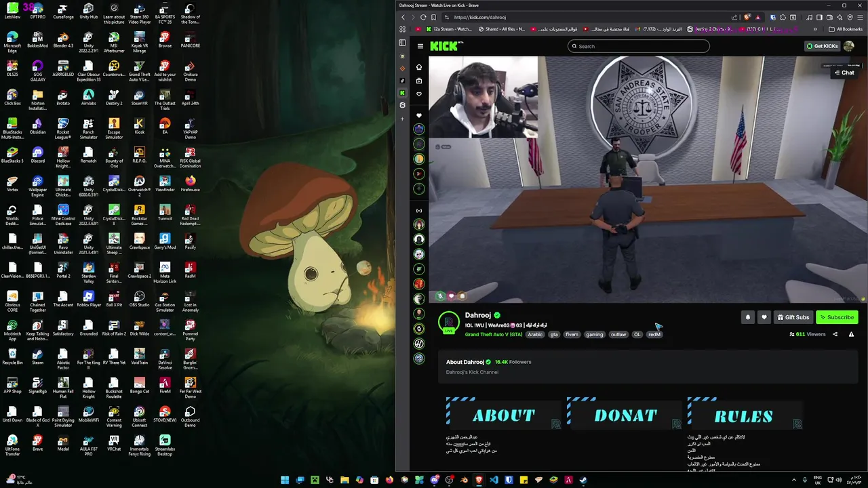Toggle Brave vertical sidebar panel button

pos(402,43)
